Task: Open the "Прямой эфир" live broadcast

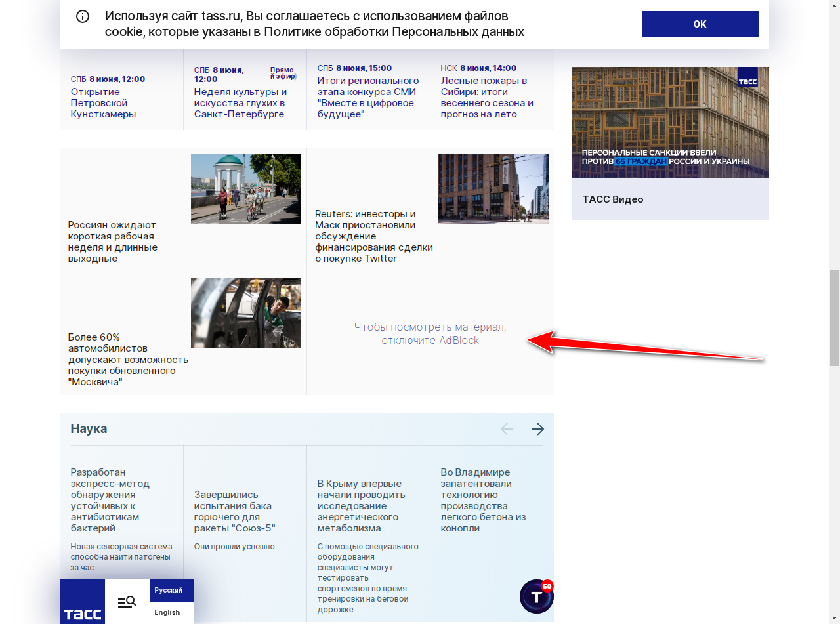Action: (282, 72)
